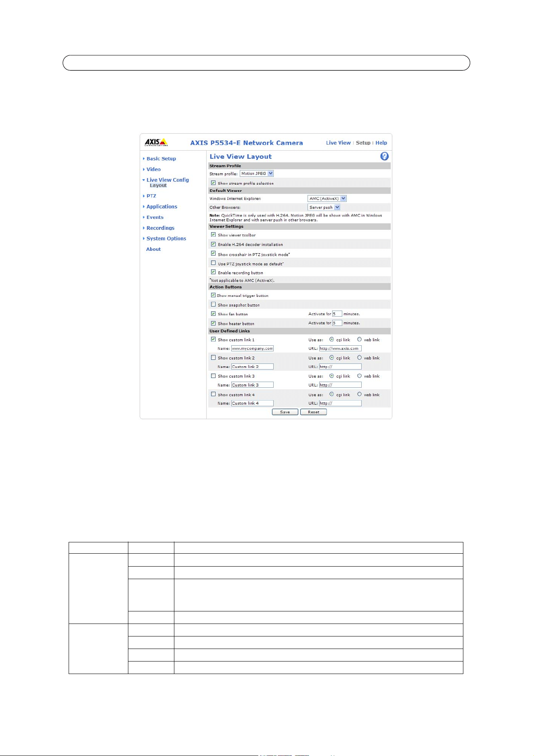Edit custom link 2 URL field
The image size is (534, 756).
(340, 367)
